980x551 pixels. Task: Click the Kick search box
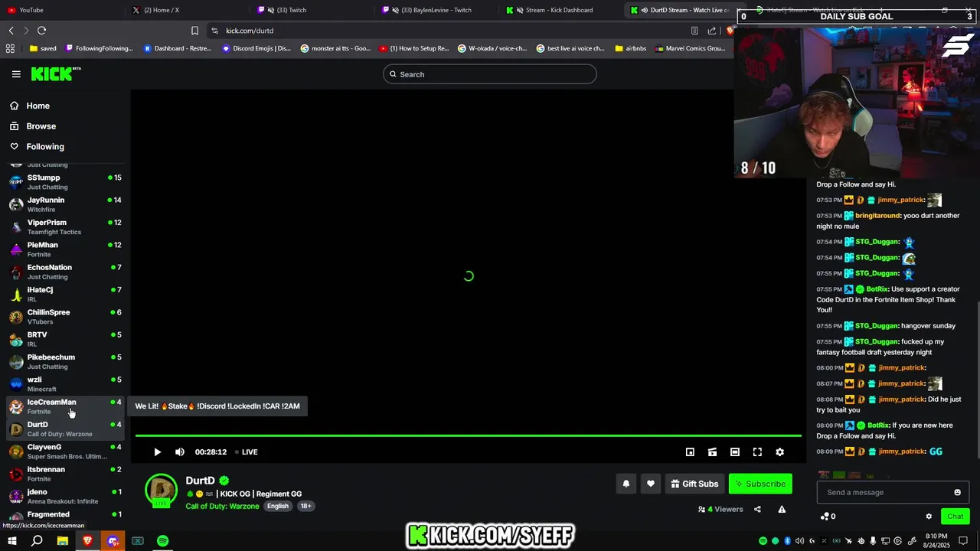pos(490,74)
